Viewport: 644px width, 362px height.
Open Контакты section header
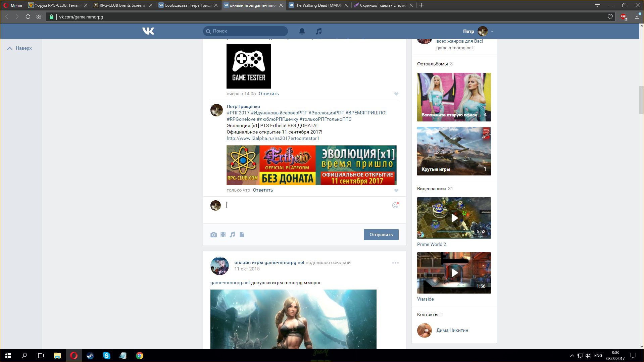(x=428, y=314)
